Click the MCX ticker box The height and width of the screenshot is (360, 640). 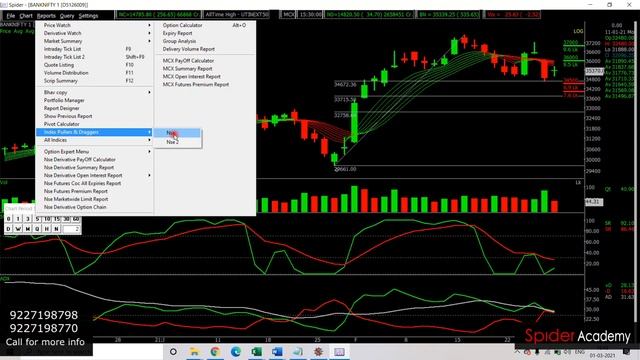288,14
